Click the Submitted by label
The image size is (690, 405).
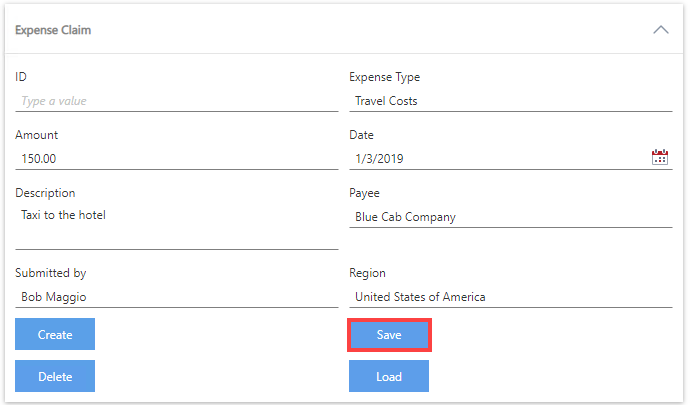coord(50,273)
